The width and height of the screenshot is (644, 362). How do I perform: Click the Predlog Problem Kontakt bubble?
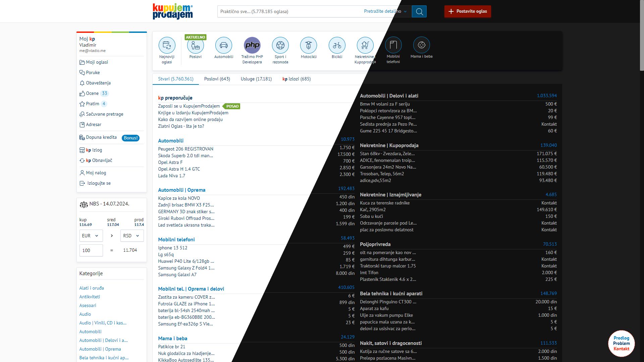(x=622, y=344)
